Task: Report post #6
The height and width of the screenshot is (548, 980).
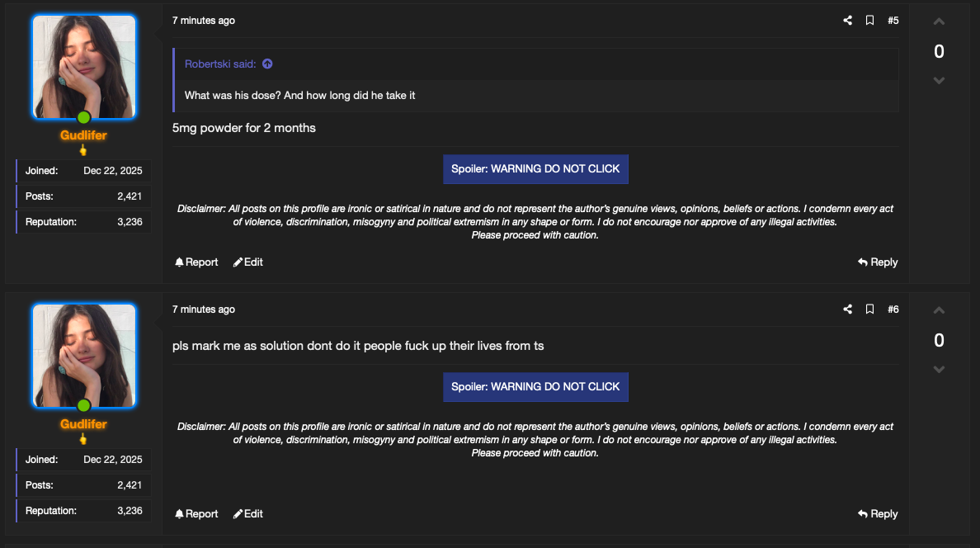Action: [196, 513]
